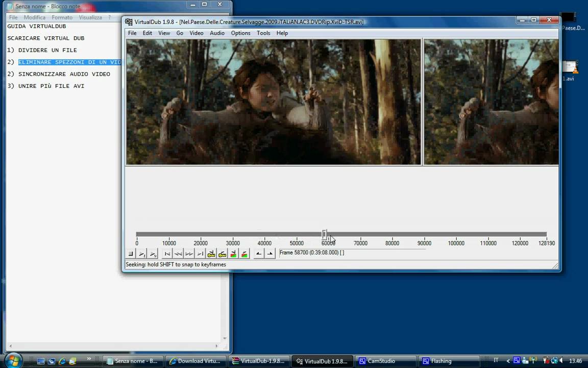Open the View menu in VirtualDub
Image resolution: width=588 pixels, height=368 pixels.
coord(164,33)
